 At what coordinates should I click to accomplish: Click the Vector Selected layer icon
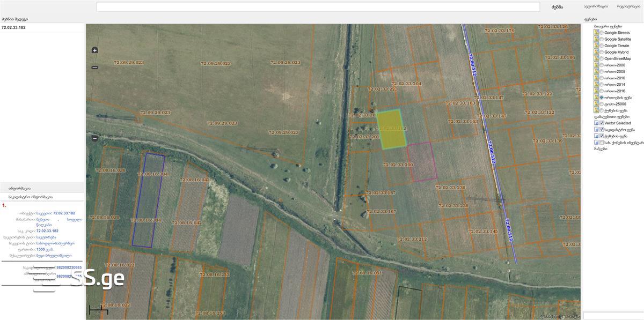[597, 123]
